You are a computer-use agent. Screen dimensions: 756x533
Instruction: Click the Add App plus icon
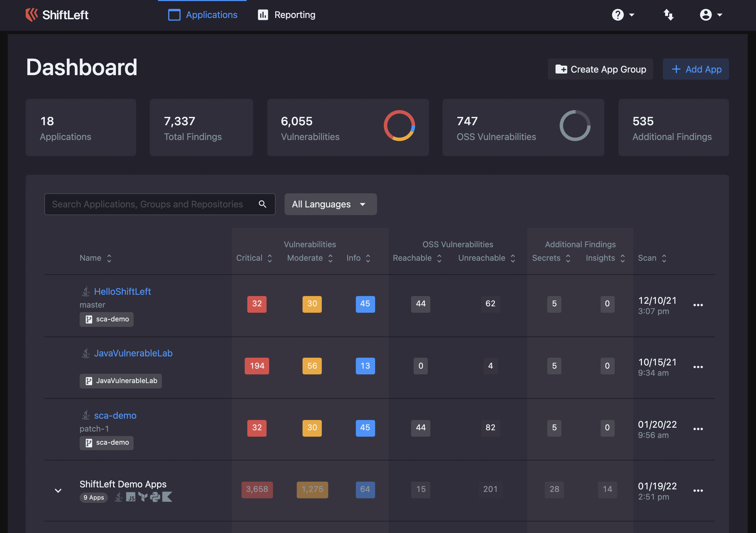[x=676, y=69]
